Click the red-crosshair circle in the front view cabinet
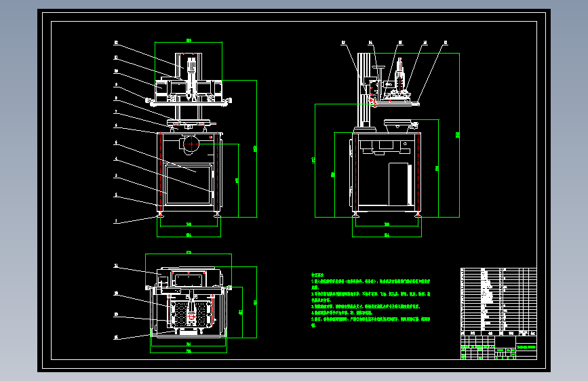 click(191, 144)
